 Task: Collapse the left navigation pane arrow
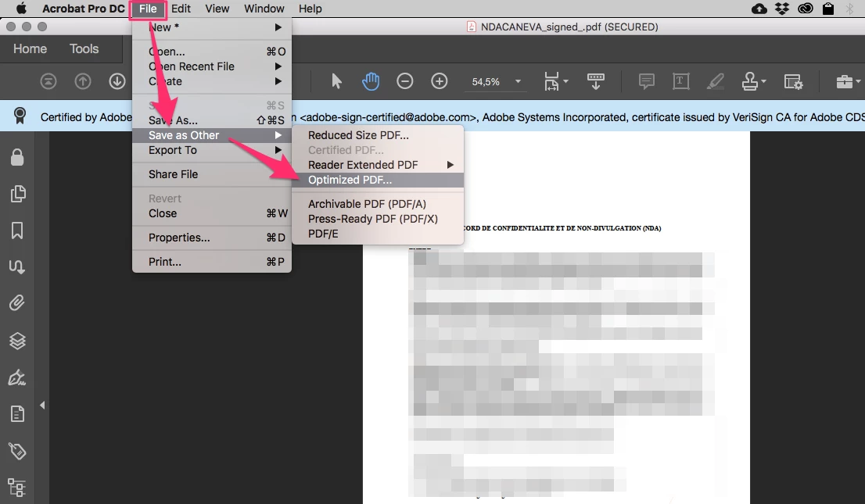[42, 406]
